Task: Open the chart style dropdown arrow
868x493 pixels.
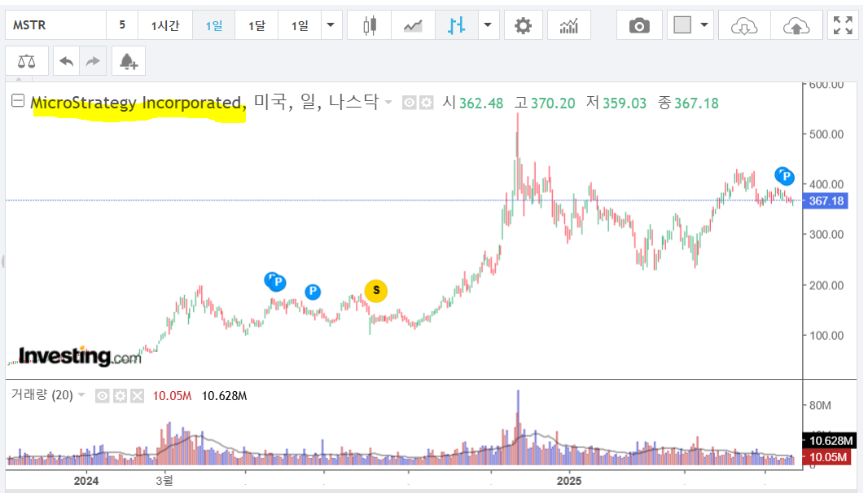Action: click(x=489, y=25)
